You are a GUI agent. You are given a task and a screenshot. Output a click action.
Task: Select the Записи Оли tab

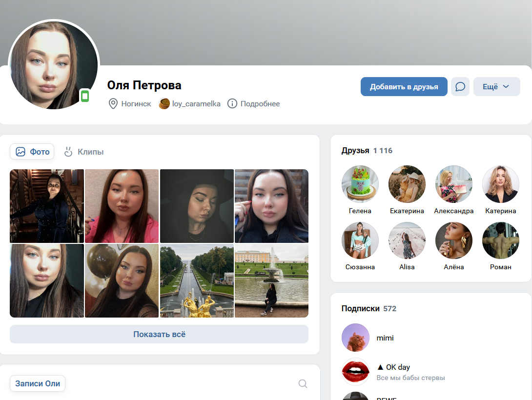coord(37,383)
